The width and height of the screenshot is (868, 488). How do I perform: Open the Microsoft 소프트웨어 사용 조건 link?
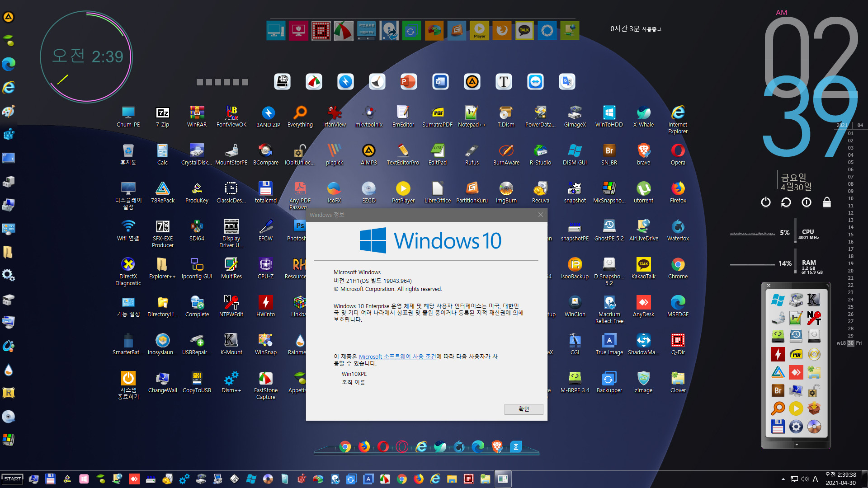pyautogui.click(x=397, y=357)
